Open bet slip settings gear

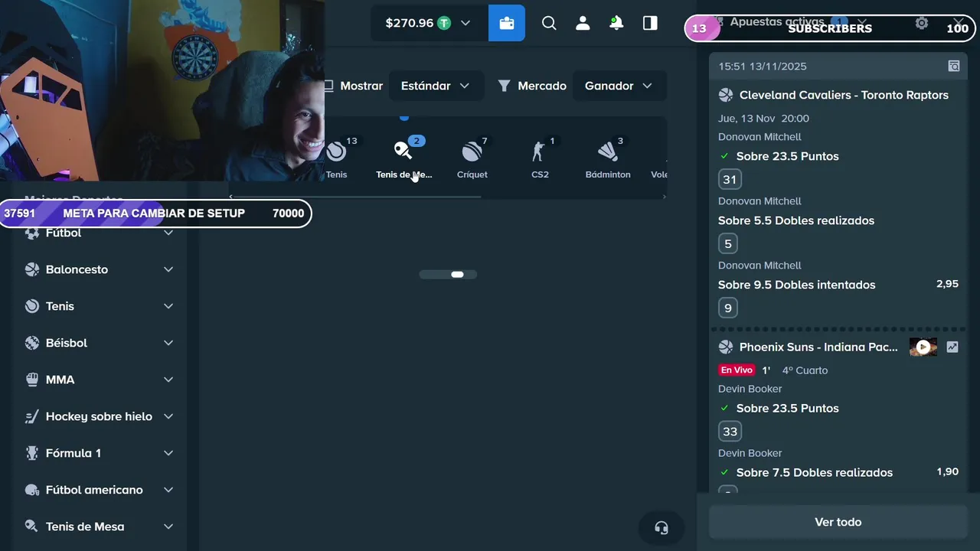tap(922, 23)
